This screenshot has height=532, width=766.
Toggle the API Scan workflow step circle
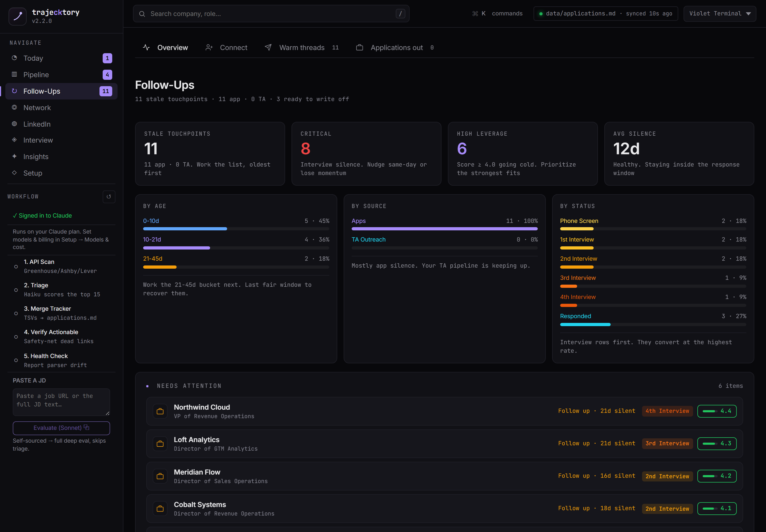(x=16, y=267)
